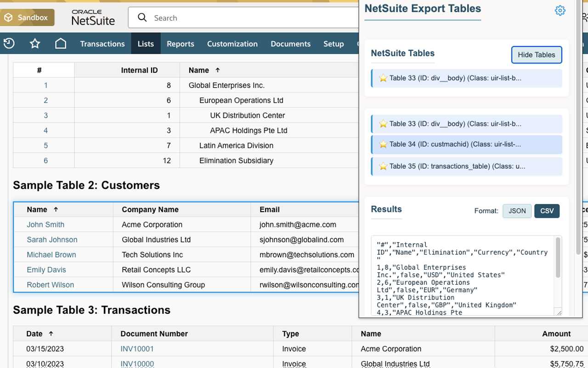Click Wilson Consulting Group cell
The height and width of the screenshot is (368, 588).
[x=163, y=285]
